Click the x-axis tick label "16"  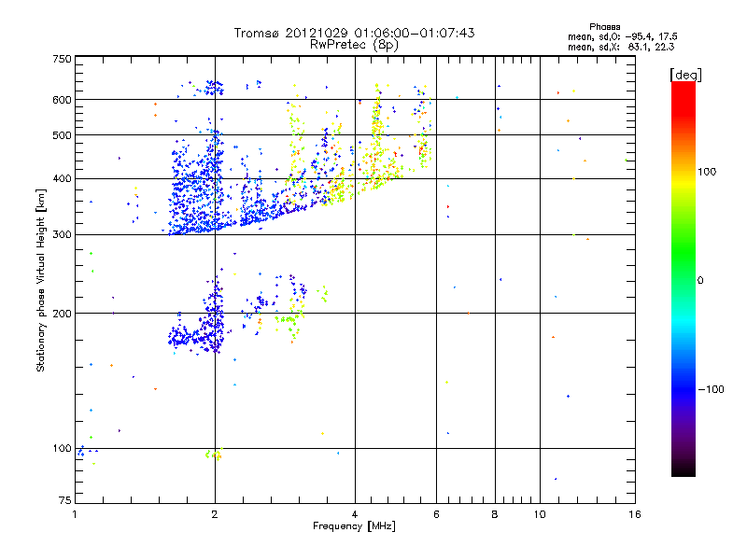[635, 514]
